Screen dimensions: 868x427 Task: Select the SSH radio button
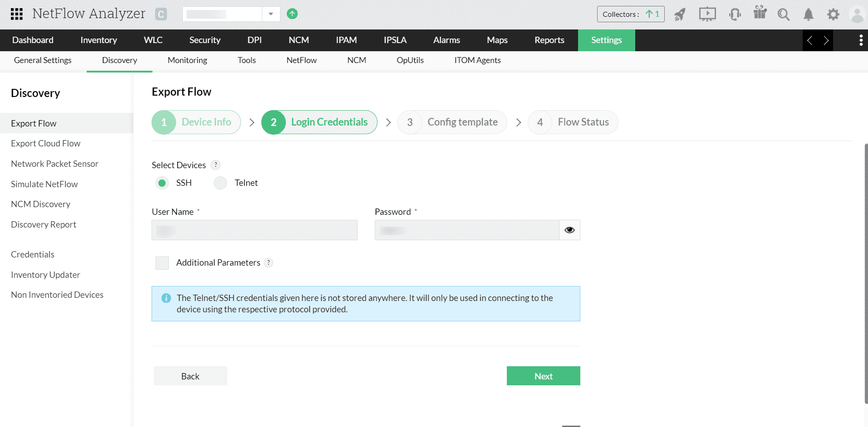click(x=162, y=183)
